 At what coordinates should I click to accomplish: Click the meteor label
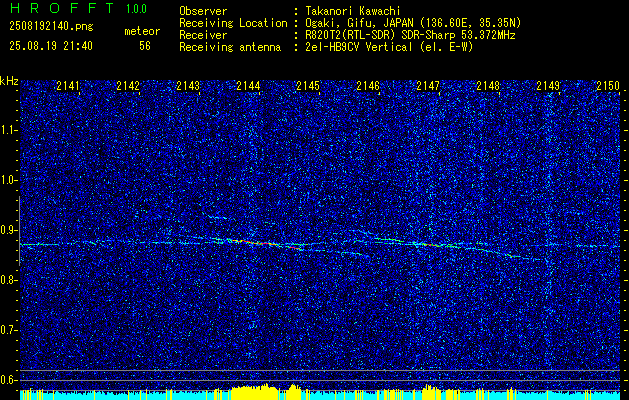pos(142,31)
